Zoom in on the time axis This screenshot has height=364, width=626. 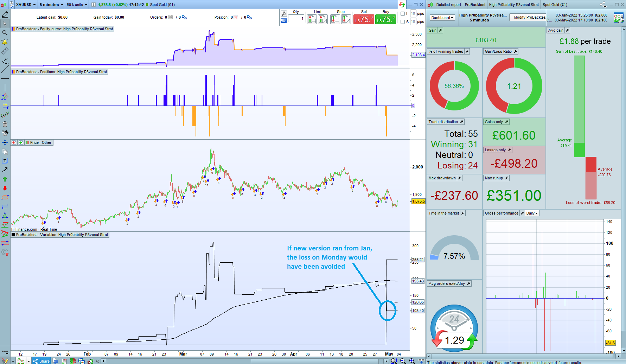[x=412, y=361]
